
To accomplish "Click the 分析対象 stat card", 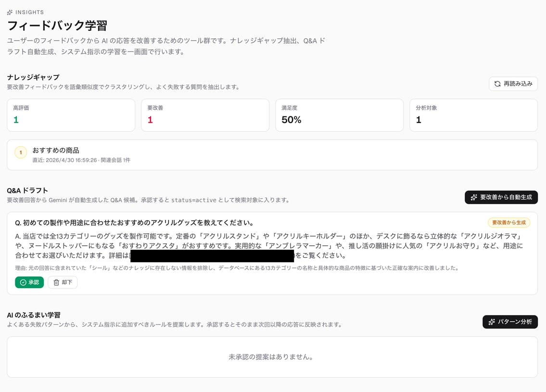I will click(x=473, y=115).
